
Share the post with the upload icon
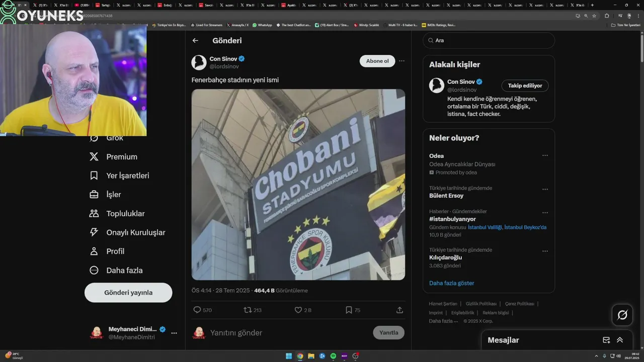[399, 310]
